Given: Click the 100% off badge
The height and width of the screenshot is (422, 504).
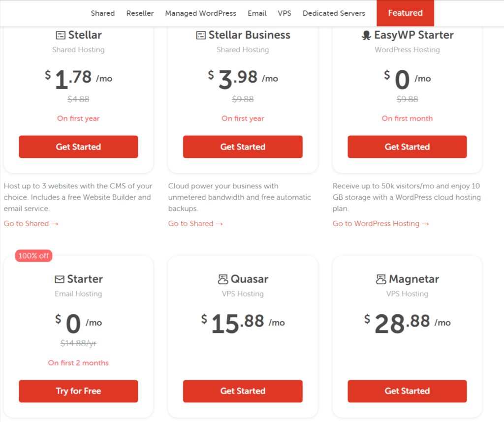Looking at the screenshot, I should tap(33, 256).
